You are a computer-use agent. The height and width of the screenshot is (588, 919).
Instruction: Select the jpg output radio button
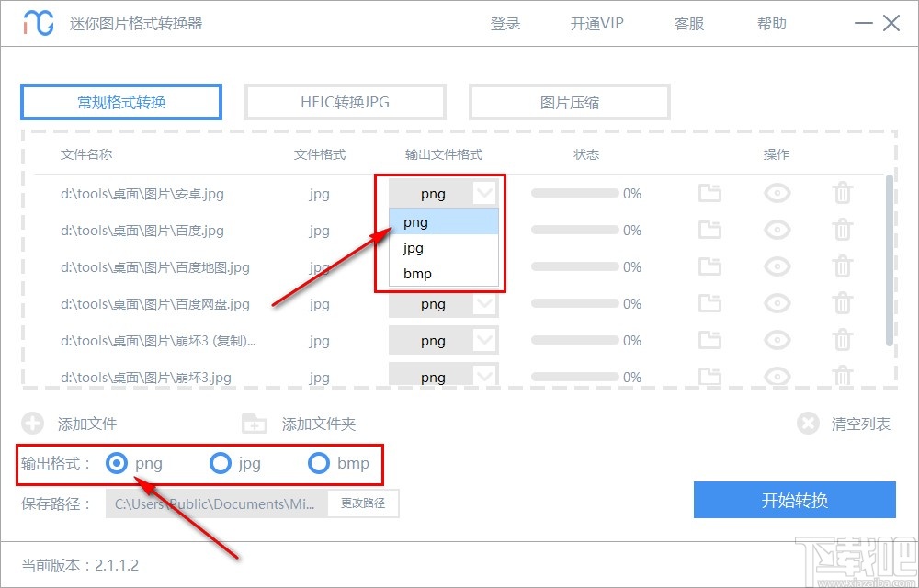pyautogui.click(x=221, y=464)
